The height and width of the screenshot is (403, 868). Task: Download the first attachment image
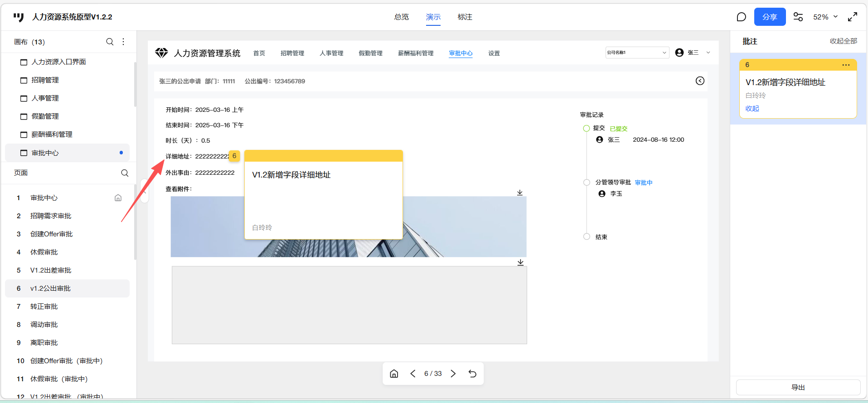pos(520,192)
